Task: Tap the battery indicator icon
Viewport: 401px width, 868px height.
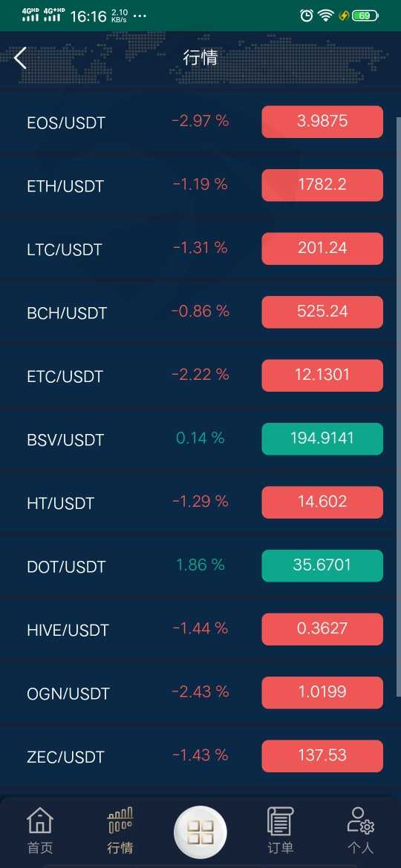Action: tap(365, 16)
